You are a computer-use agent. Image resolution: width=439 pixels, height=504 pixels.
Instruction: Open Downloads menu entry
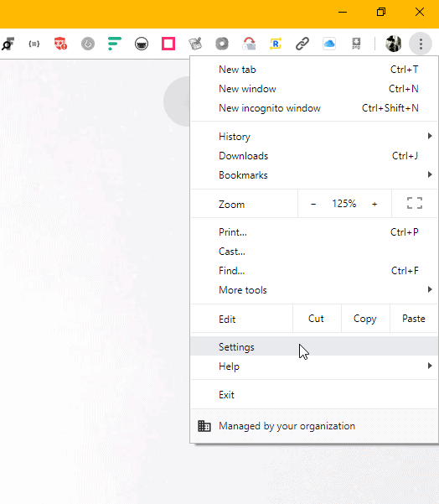click(314, 156)
